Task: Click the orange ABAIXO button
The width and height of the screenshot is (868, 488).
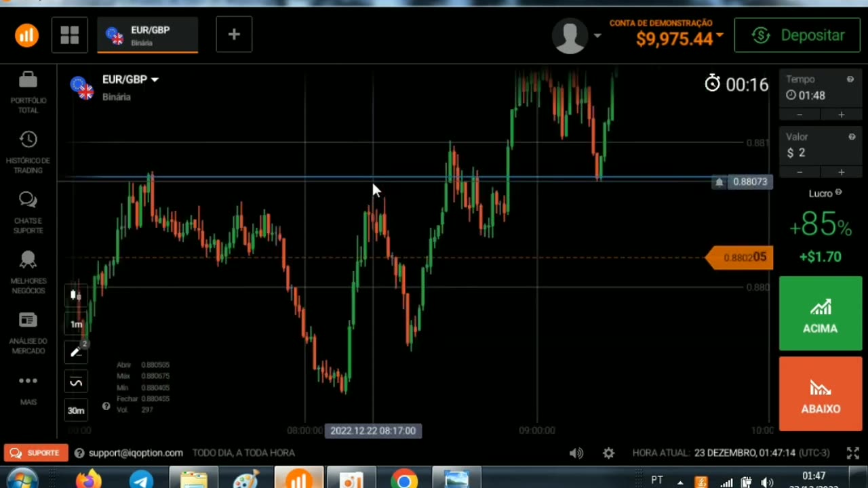Action: point(820,394)
